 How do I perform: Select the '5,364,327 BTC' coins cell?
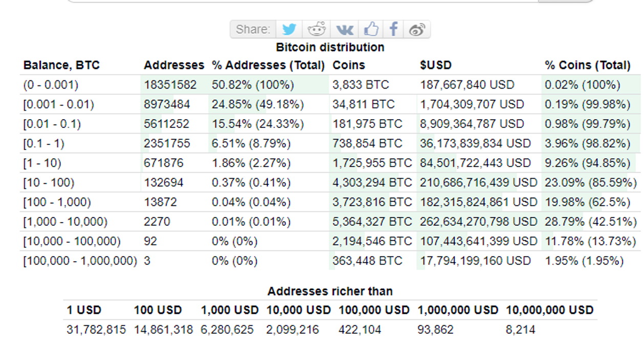pyautogui.click(x=372, y=222)
